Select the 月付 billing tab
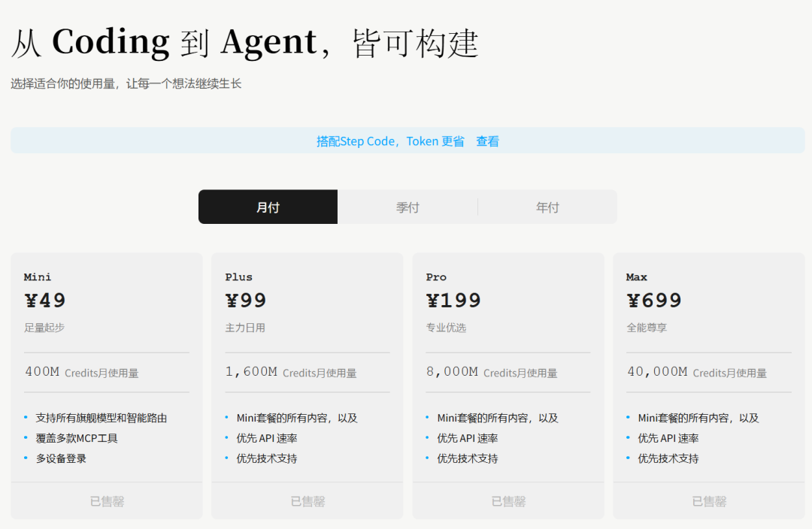Screen dimensions: 812x529 [x=268, y=207]
